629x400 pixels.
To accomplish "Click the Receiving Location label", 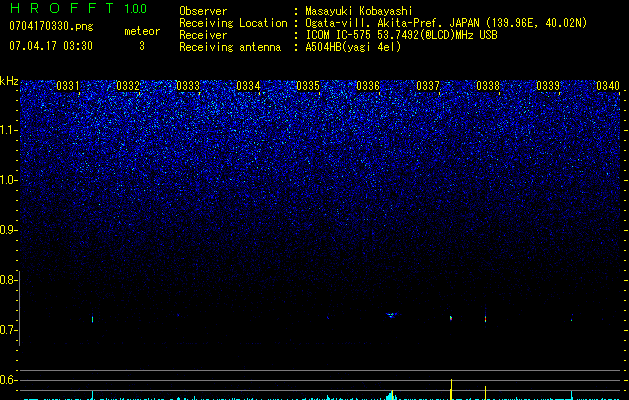I will [x=233, y=23].
